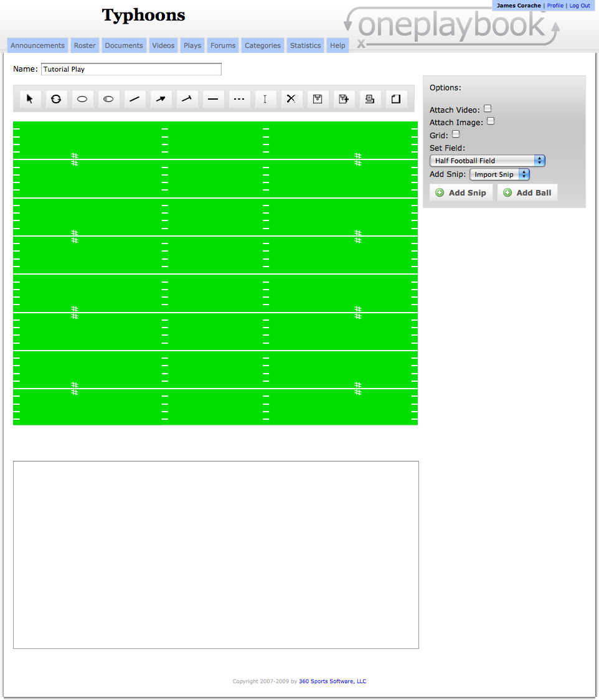
Task: Click inside the play Name field
Action: [131, 69]
